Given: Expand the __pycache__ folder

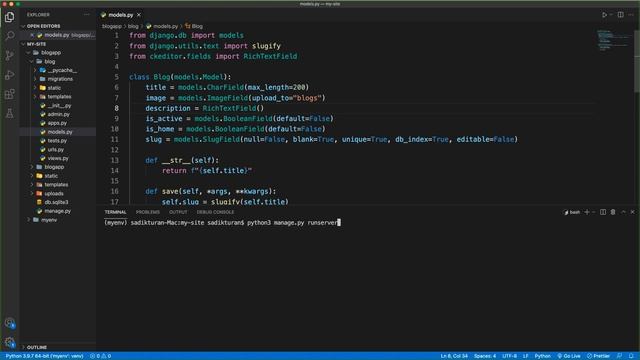Looking at the screenshot, I should coord(62,70).
